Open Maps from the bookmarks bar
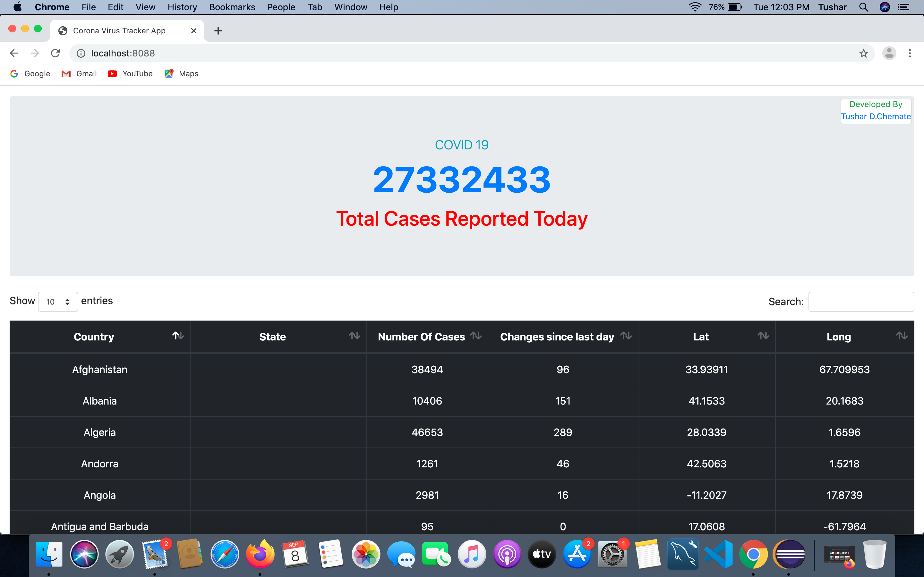This screenshot has width=924, height=577. pos(181,74)
